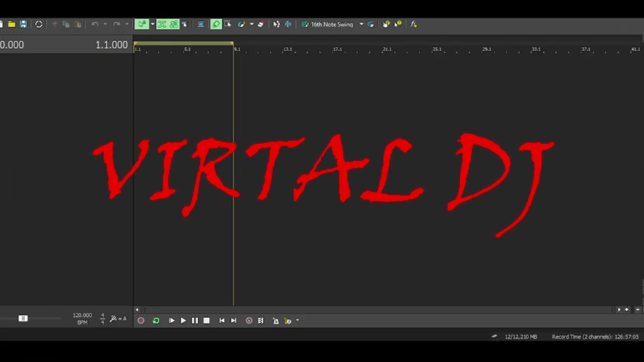Click the Play button in transport
This screenshot has width=644, height=362.
(x=183, y=321)
